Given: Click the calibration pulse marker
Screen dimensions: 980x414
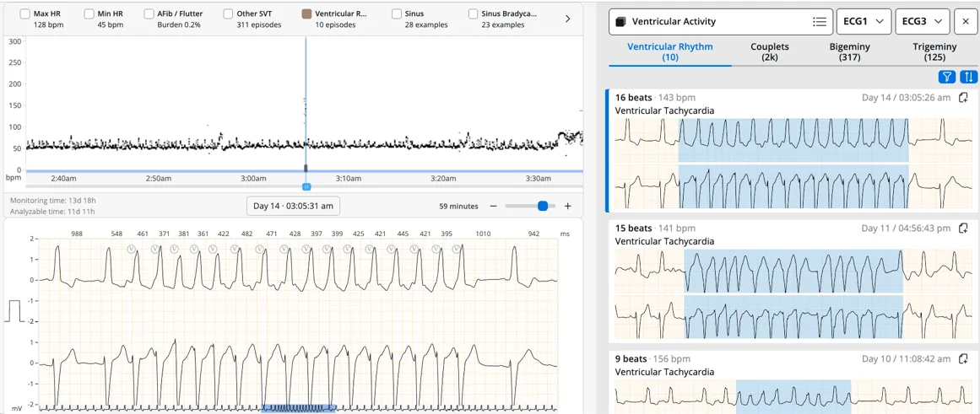Looking at the screenshot, I should click(14, 311).
